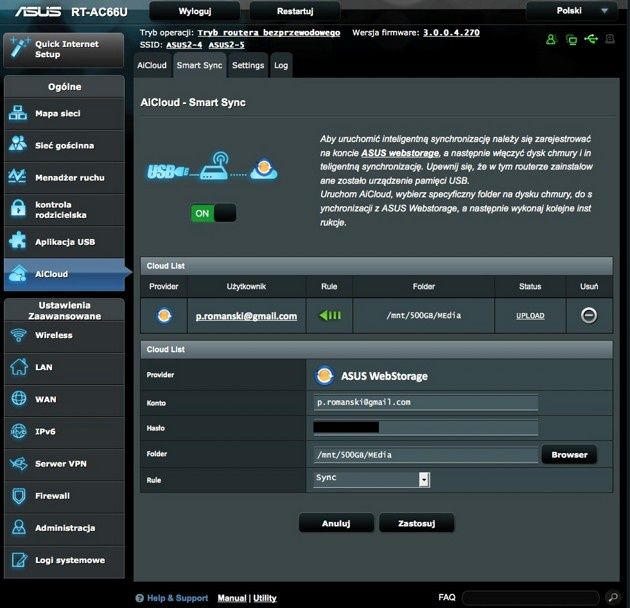Click the ASUS2-5 SSID link
This screenshot has width=630, height=608.
226,45
